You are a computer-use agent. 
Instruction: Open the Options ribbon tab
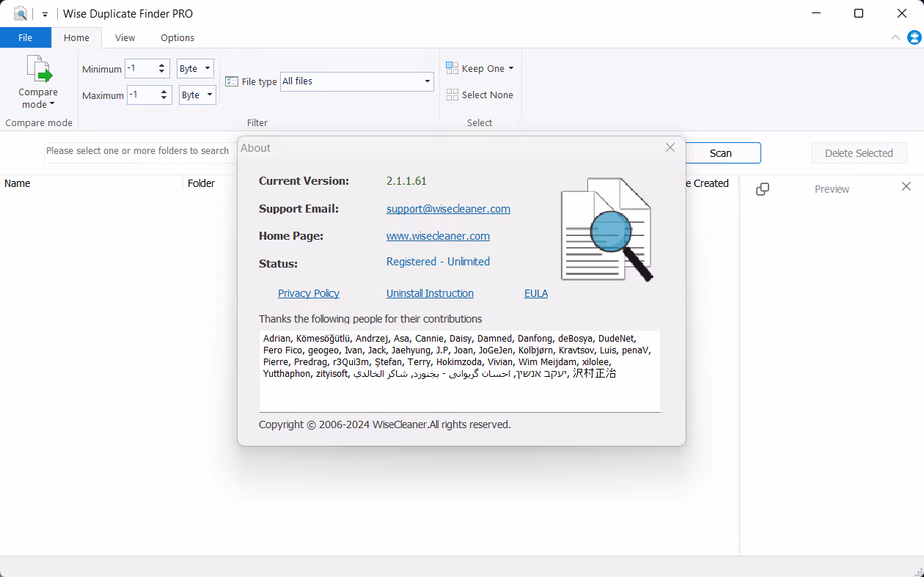(177, 37)
